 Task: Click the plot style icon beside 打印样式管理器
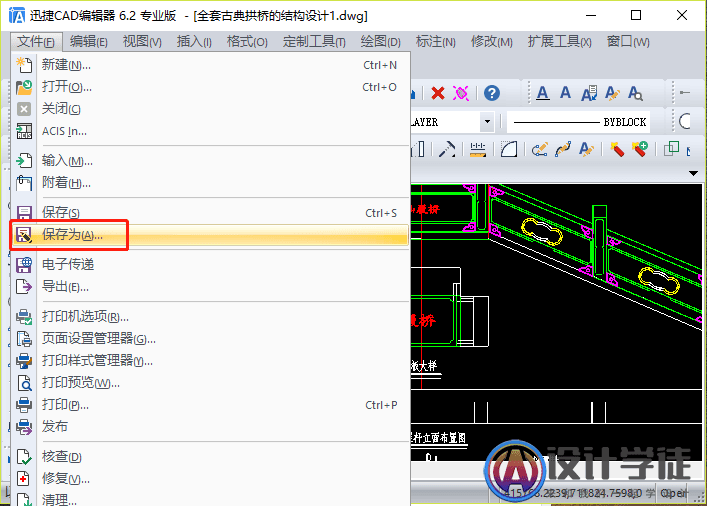click(24, 361)
